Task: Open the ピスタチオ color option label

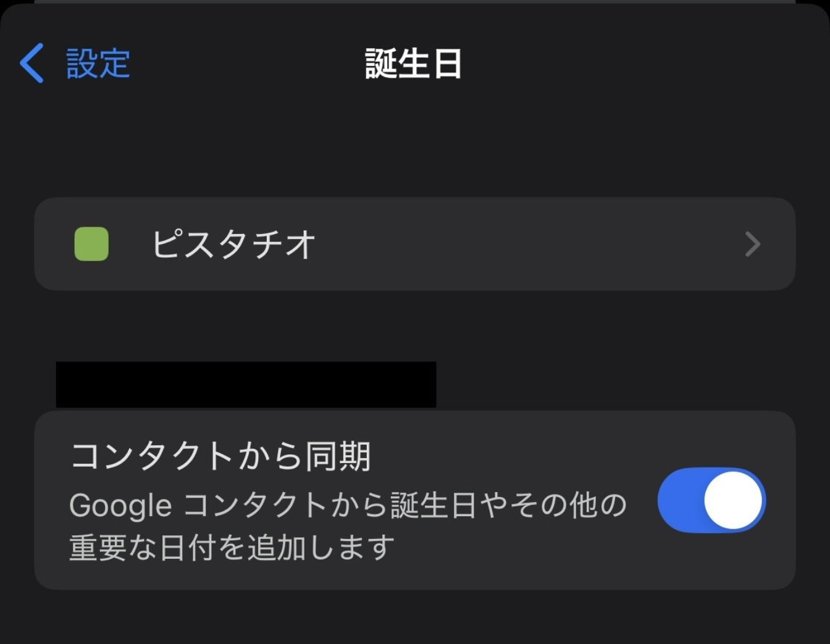Action: click(x=233, y=244)
